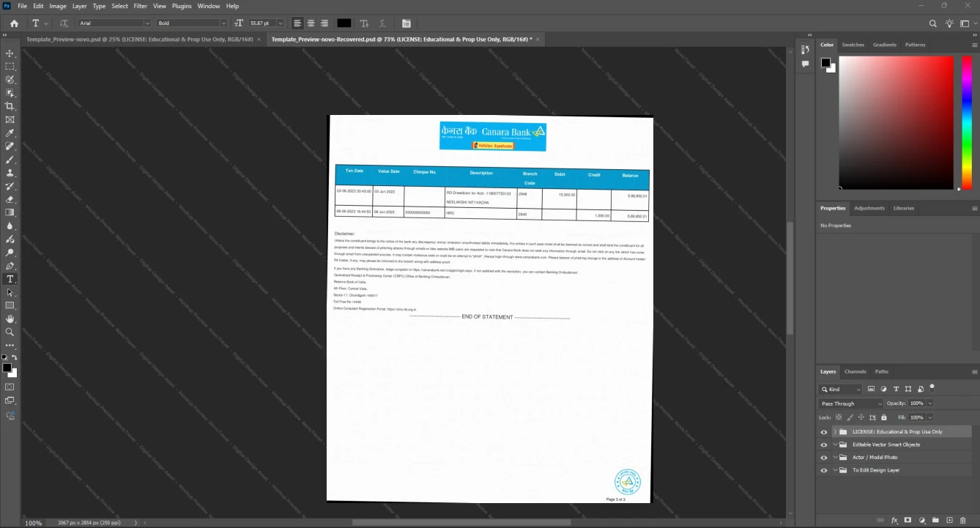Viewport: 980px width, 528px height.
Task: Toggle lock transparent pixels
Action: (839, 417)
